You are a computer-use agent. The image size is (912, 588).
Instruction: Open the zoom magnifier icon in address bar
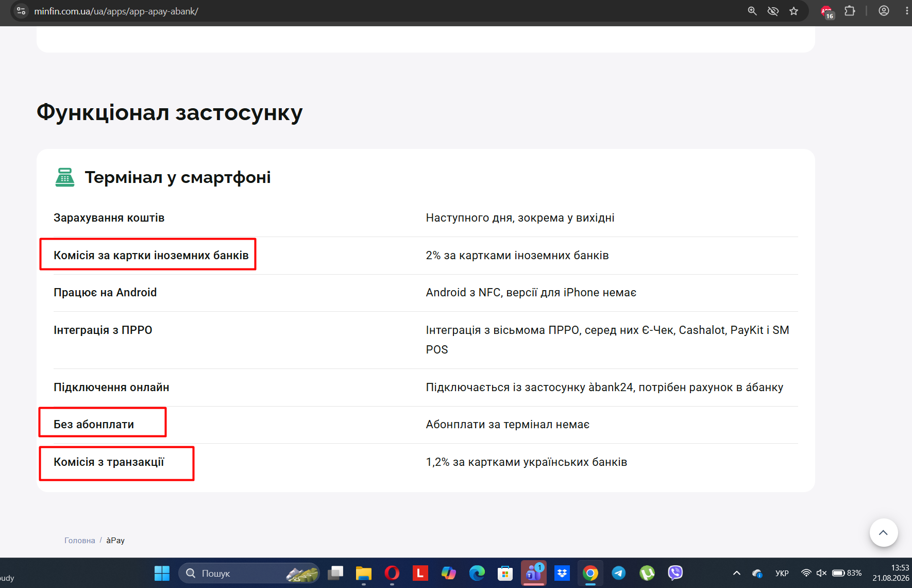[x=752, y=11]
